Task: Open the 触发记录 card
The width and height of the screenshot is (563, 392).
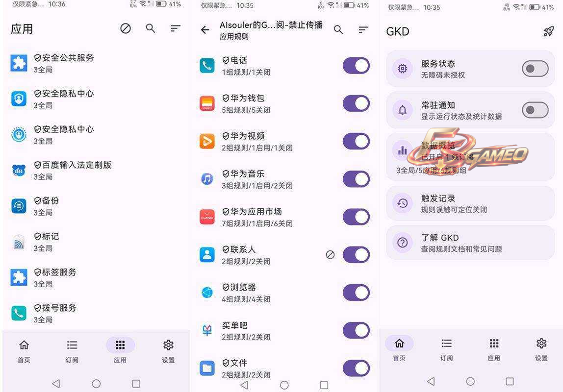Action: [x=470, y=203]
